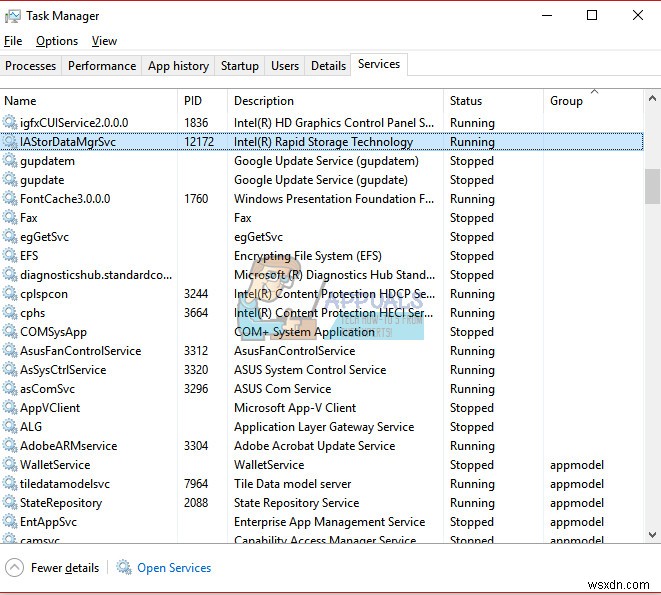This screenshot has width=661, height=595.
Task: Click the gear icon next to AsusFanControlService
Action: click(11, 351)
